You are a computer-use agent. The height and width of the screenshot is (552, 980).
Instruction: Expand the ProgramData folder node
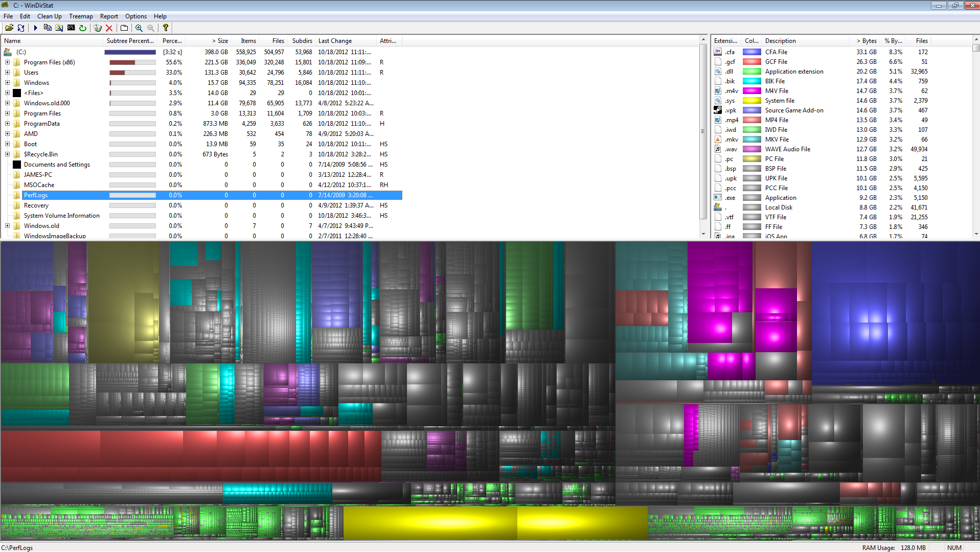8,124
